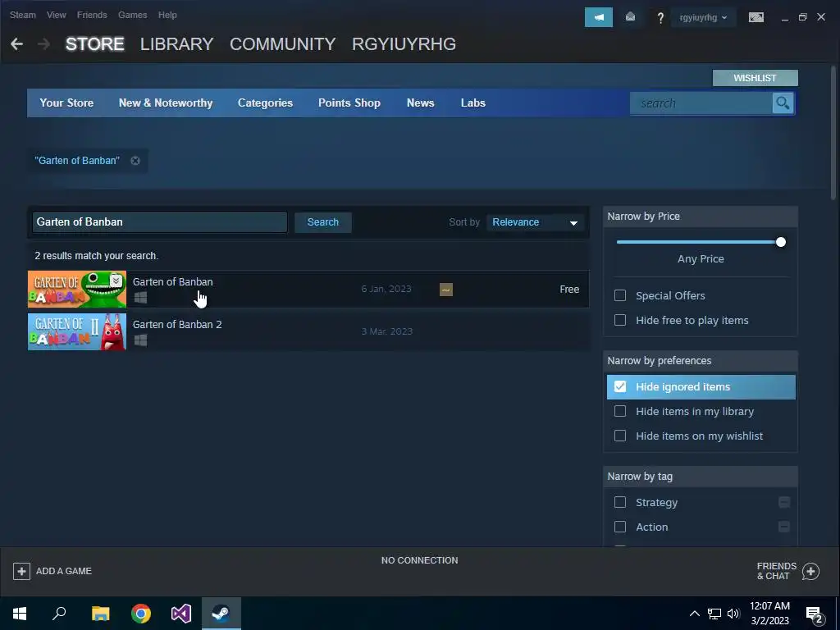Screen dimensions: 840x630
Task: Click the forward navigation arrow
Action: tap(44, 44)
